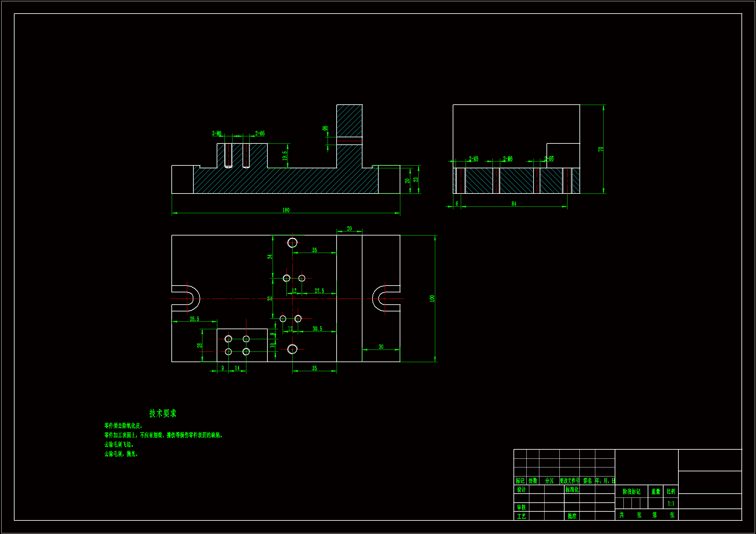Screen dimensions: 756x534
Task: Select the 84 dimension below the side view
Action: coord(514,204)
